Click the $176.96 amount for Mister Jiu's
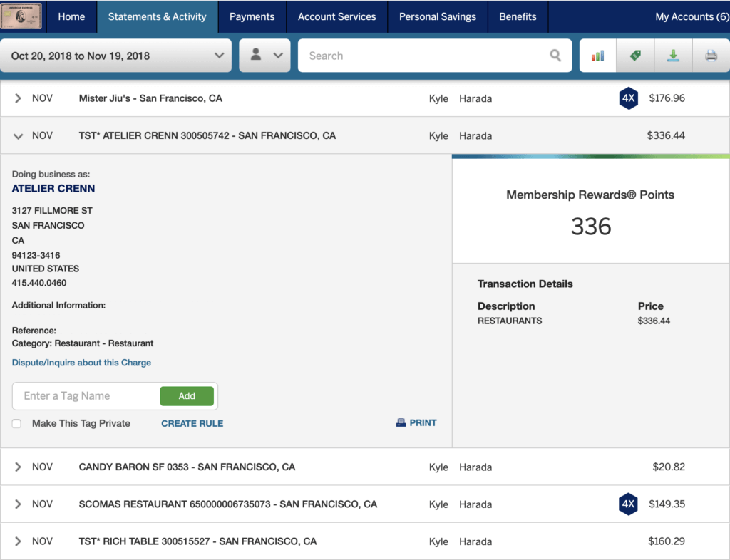This screenshot has width=730, height=560. 667,98
